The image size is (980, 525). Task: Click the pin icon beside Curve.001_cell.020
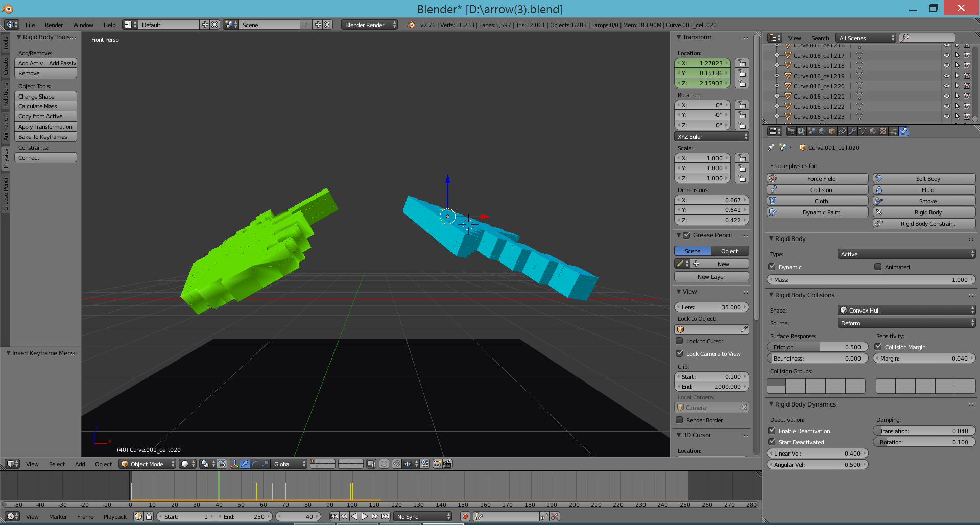pos(771,147)
